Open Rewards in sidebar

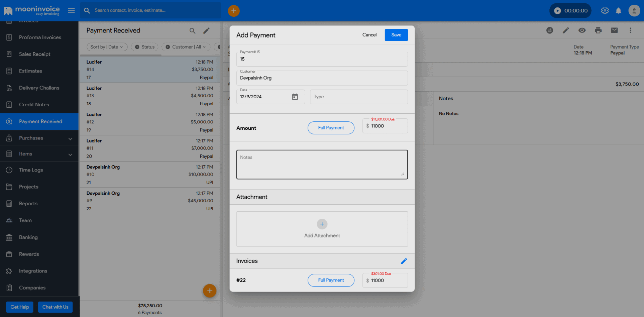click(39, 254)
